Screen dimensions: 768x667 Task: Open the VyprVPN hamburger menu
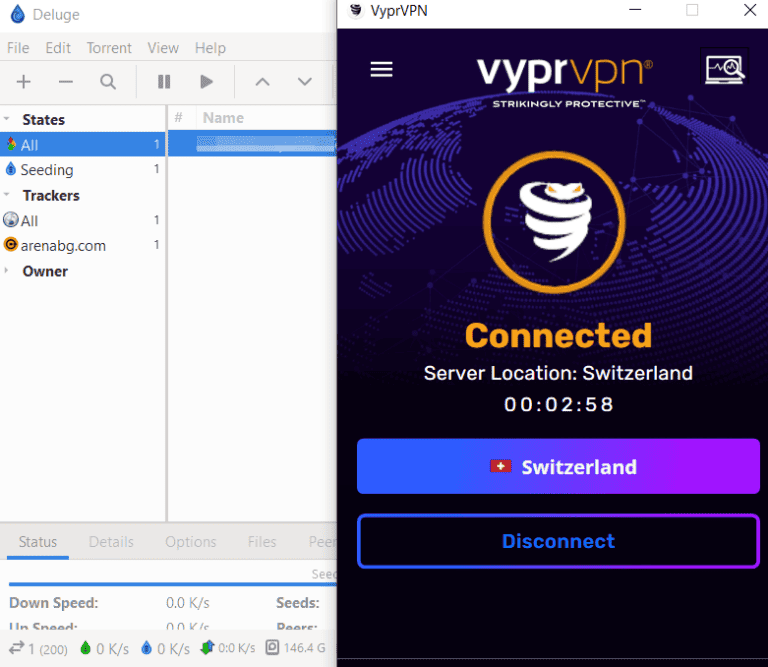pyautogui.click(x=381, y=69)
